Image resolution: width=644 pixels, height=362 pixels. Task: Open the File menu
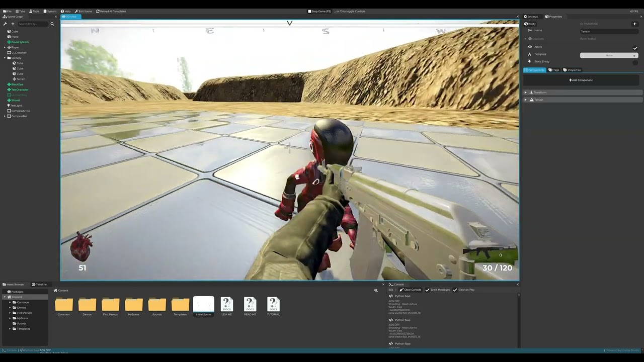click(7, 11)
